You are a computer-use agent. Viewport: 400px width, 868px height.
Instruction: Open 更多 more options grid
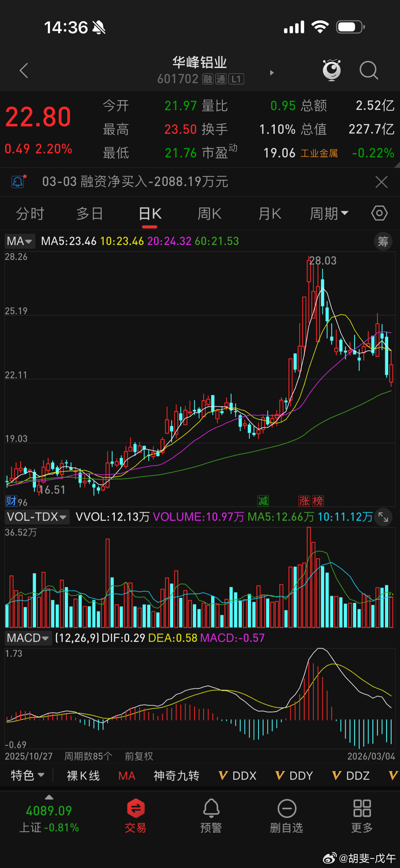tap(362, 816)
